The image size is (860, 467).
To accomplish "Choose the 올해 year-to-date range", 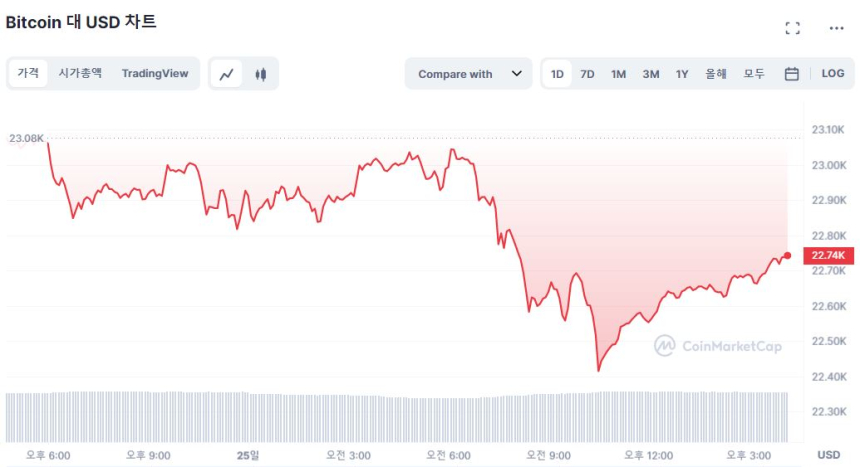I will click(x=716, y=74).
